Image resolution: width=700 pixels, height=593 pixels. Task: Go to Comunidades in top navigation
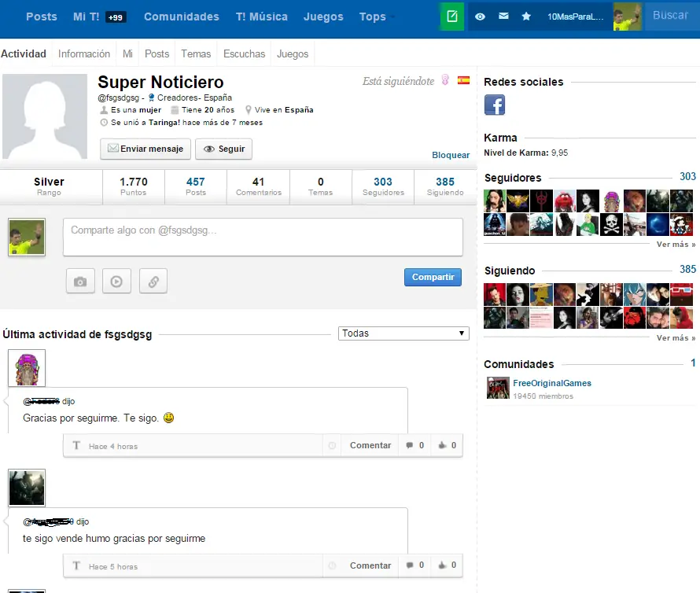coord(181,17)
